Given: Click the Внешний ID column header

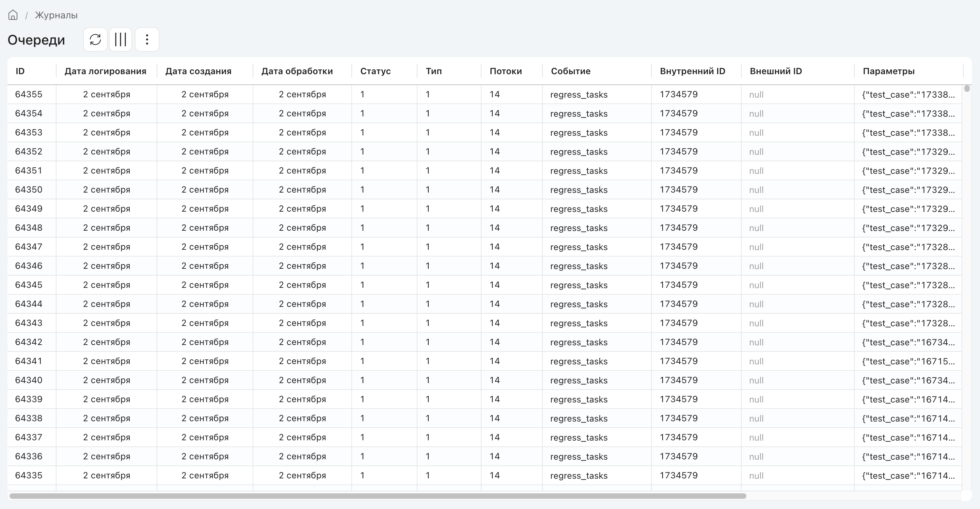Looking at the screenshot, I should point(776,71).
